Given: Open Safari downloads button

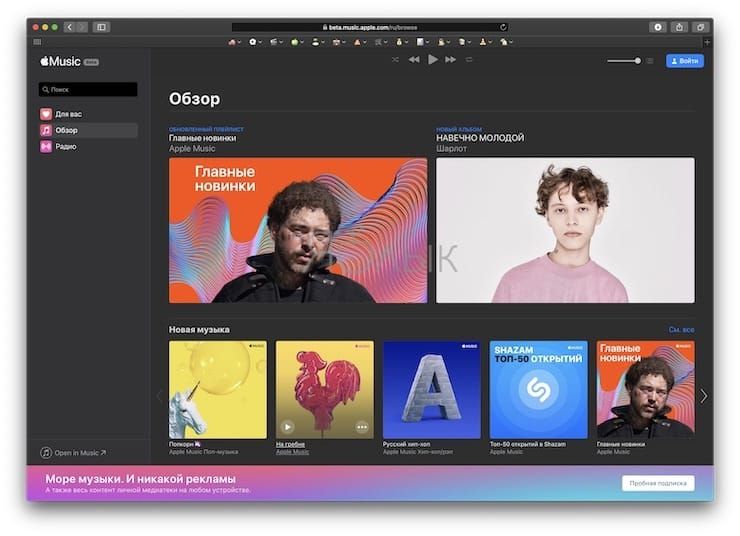Looking at the screenshot, I should 658,27.
